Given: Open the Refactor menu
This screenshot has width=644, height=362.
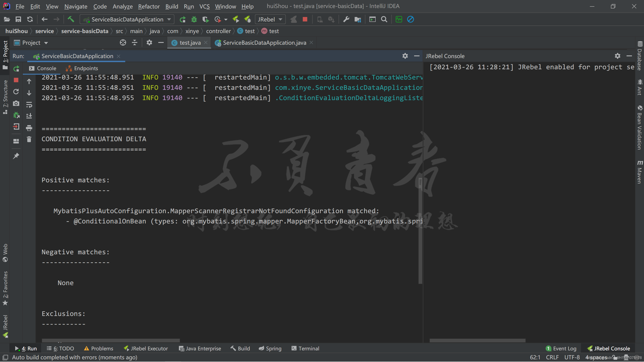Looking at the screenshot, I should (x=149, y=6).
